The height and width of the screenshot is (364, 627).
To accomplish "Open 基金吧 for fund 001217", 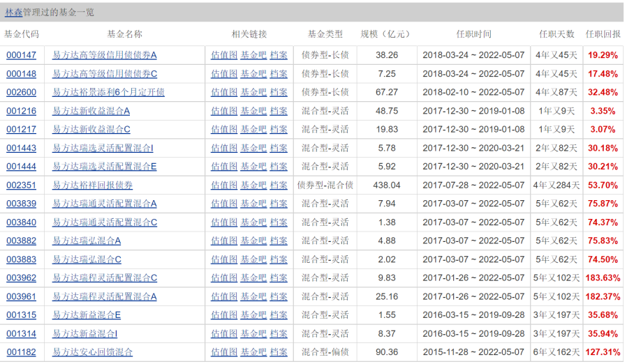I will pos(253,130).
